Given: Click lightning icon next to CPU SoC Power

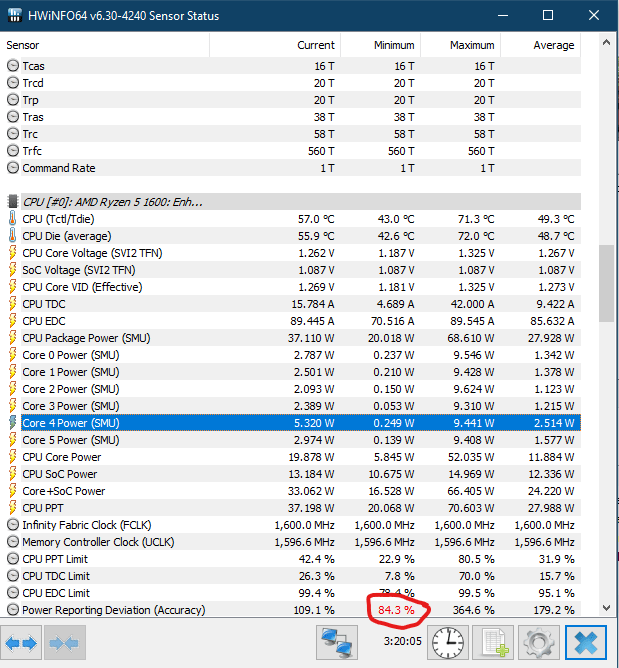Looking at the screenshot, I should pyautogui.click(x=13, y=474).
